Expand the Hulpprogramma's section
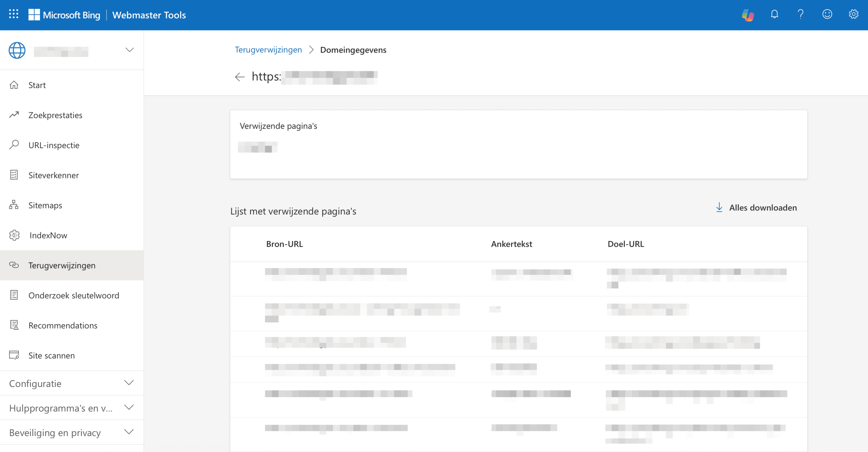 [x=129, y=407]
